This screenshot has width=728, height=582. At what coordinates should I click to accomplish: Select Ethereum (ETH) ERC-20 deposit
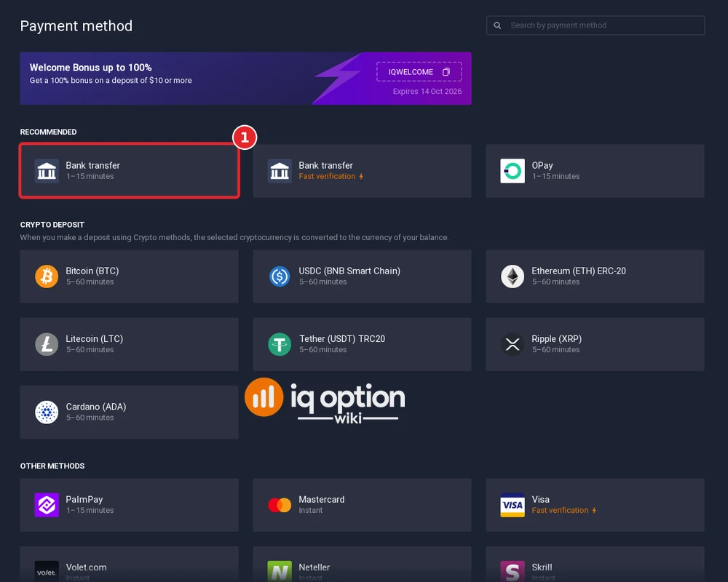tap(596, 276)
